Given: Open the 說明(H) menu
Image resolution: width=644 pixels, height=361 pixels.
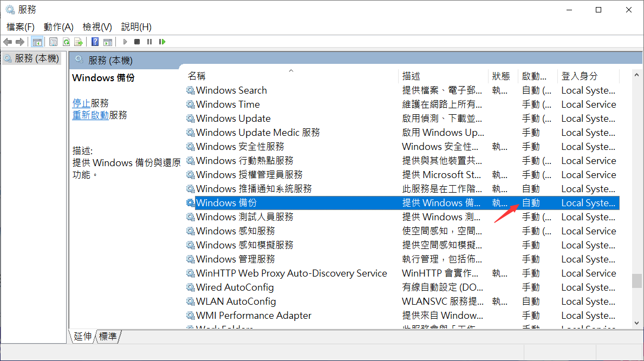Looking at the screenshot, I should click(136, 27).
